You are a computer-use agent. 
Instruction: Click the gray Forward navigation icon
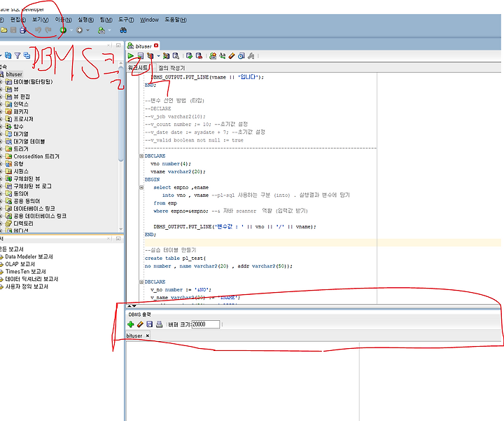[79, 30]
